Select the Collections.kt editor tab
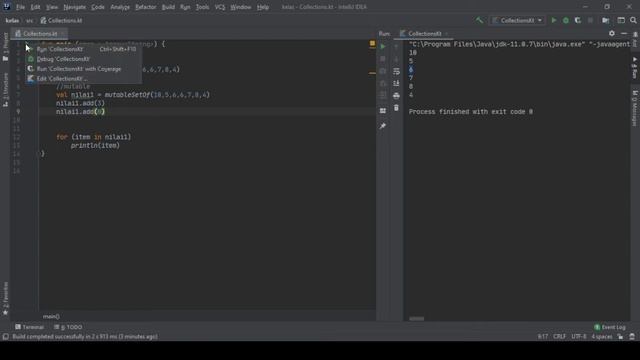The height and width of the screenshot is (360, 640). [x=40, y=33]
